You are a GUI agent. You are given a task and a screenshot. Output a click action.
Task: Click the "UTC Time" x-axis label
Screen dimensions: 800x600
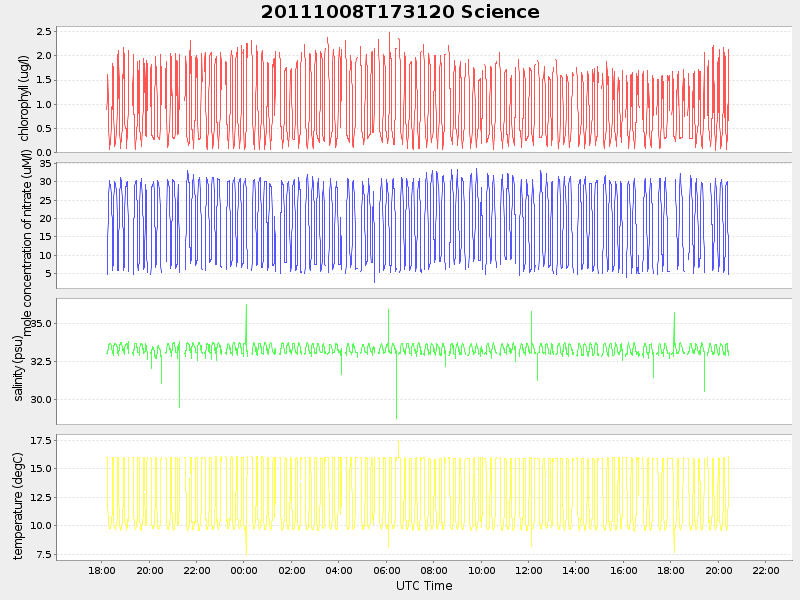[424, 586]
